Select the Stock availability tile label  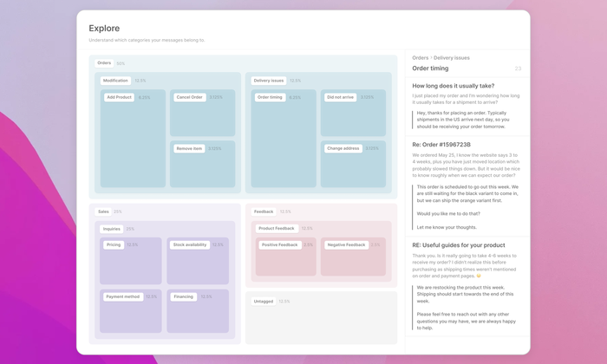click(x=190, y=245)
